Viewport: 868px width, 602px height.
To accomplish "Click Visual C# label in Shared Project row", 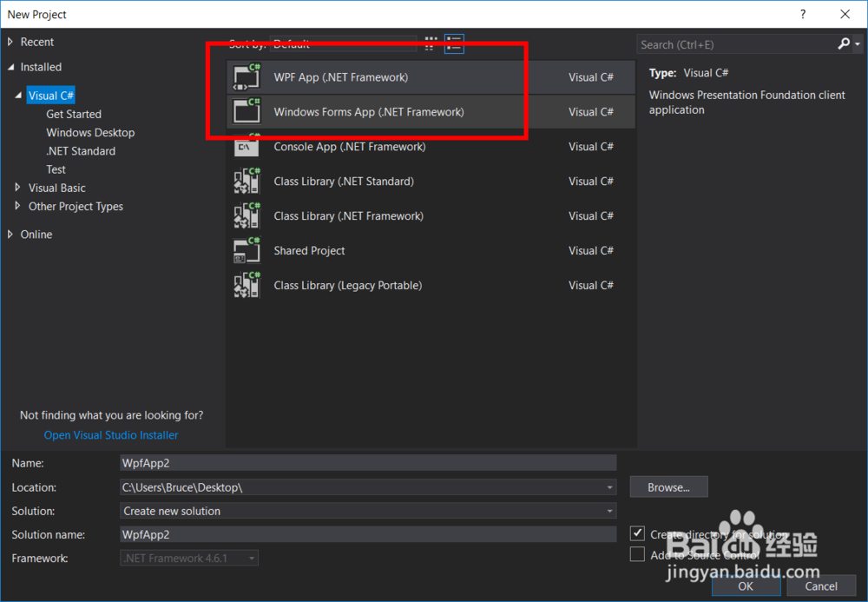I will [590, 251].
